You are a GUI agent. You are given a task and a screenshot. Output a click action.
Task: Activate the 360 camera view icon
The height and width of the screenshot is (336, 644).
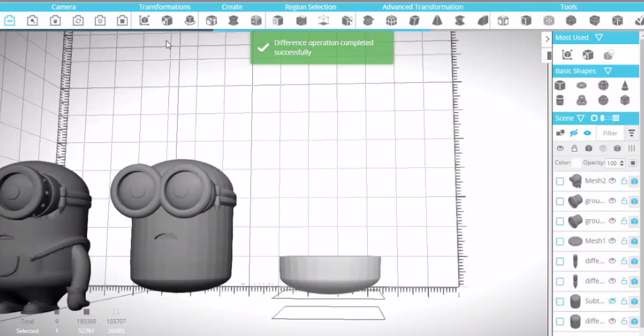pos(10,21)
